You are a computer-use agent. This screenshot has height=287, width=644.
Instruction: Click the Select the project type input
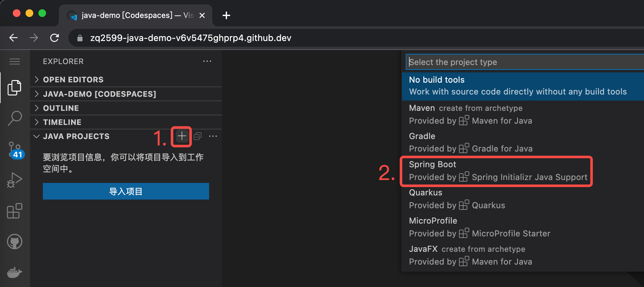[525, 62]
